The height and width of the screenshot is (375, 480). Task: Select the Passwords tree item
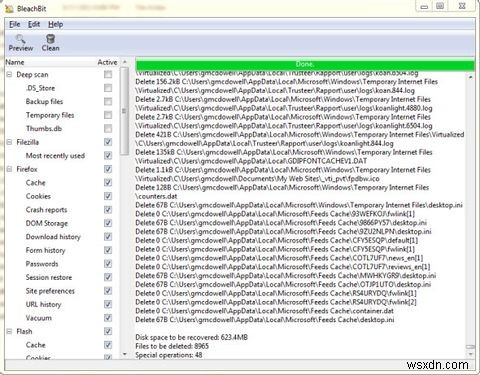tap(42, 264)
